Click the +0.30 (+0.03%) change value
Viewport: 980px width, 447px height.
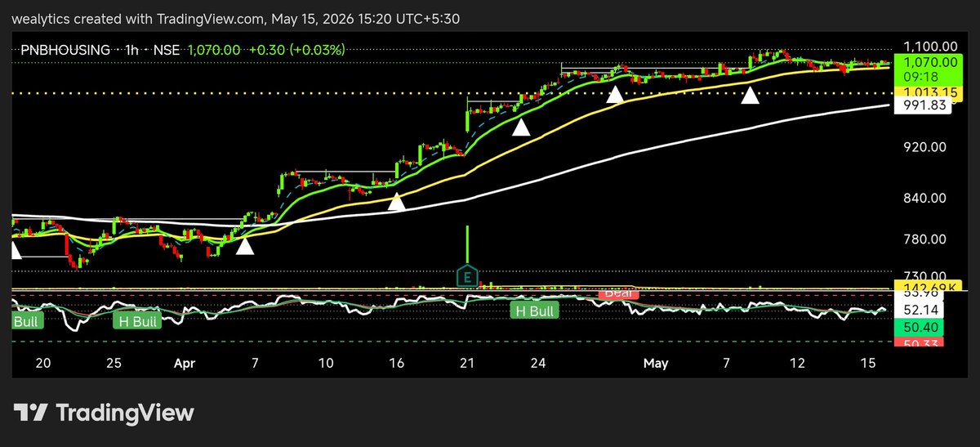296,50
